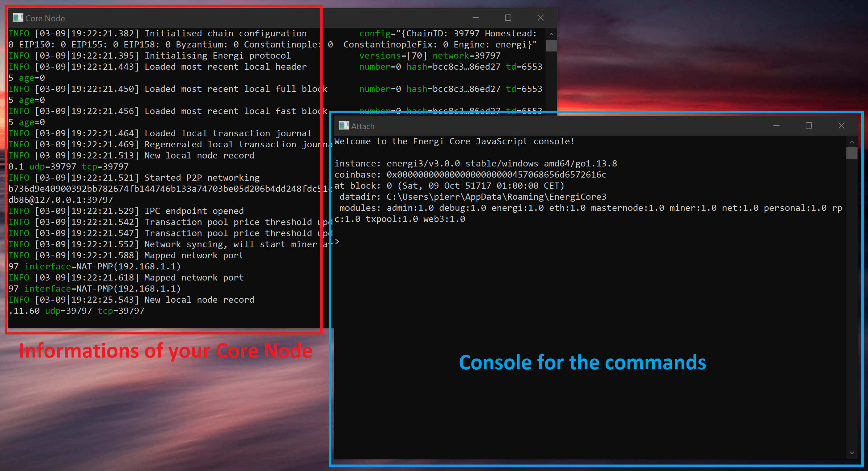Viewport: 868px width, 471px height.
Task: Click Attach window scrollbar down arrow
Action: pyautogui.click(x=852, y=453)
